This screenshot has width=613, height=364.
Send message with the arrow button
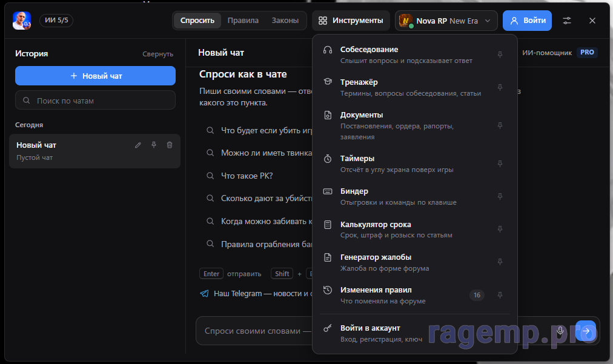[586, 331]
